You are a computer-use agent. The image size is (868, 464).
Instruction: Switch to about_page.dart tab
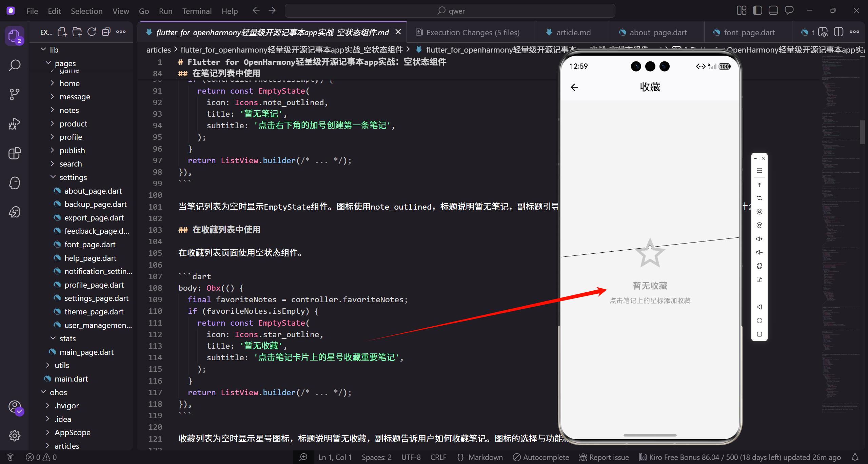[x=657, y=33]
